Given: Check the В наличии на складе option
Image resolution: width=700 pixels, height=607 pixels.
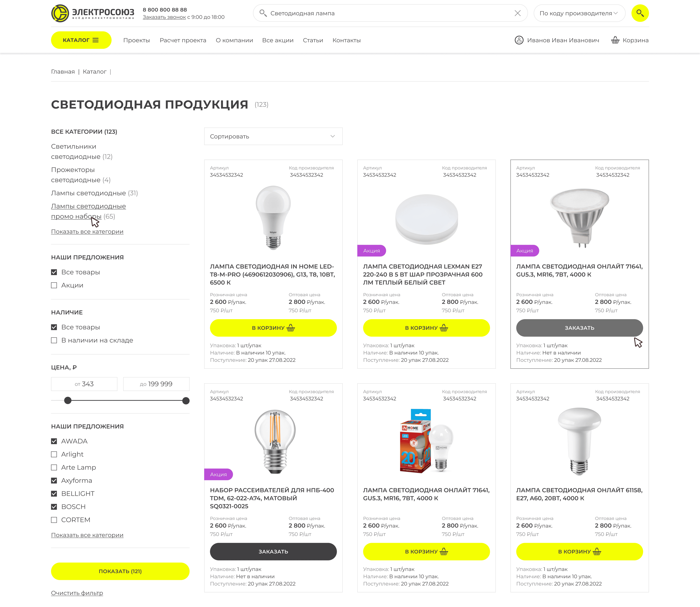Looking at the screenshot, I should (54, 340).
